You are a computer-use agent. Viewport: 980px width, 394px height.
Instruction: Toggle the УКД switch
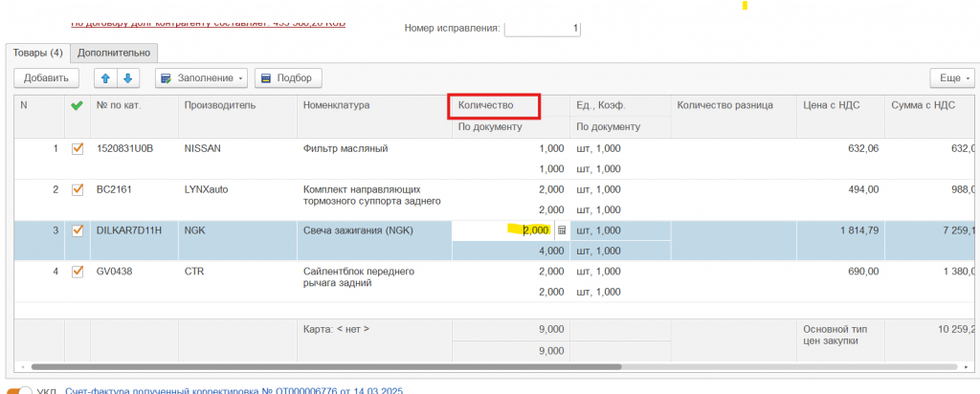point(19,390)
